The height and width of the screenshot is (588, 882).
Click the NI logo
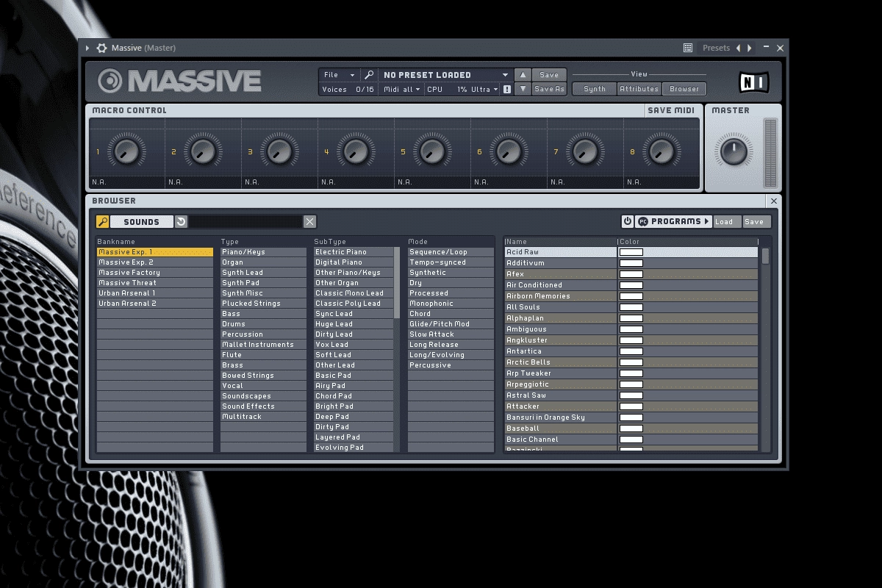coord(753,82)
